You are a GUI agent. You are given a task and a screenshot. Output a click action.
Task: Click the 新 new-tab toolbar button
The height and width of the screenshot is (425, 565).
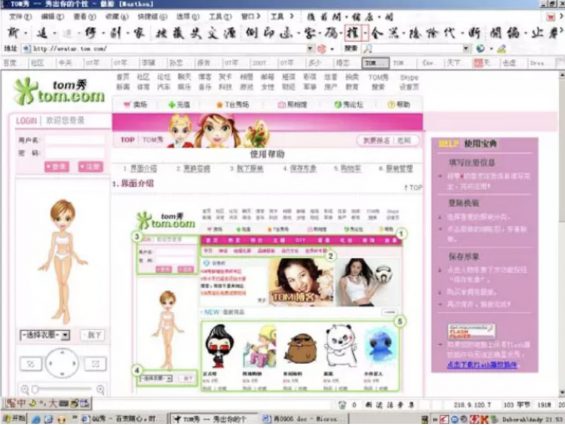(x=14, y=33)
